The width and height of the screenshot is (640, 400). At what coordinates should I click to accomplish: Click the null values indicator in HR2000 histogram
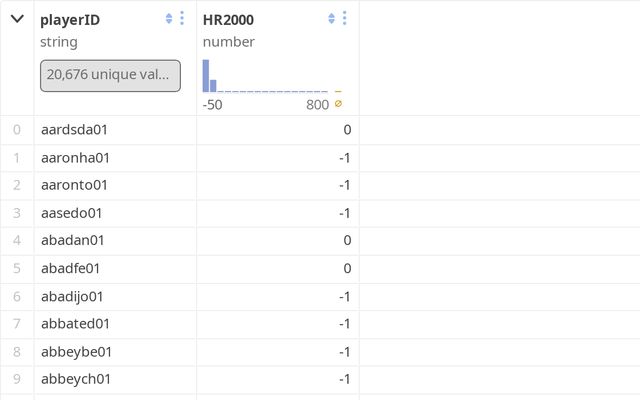pos(338,104)
